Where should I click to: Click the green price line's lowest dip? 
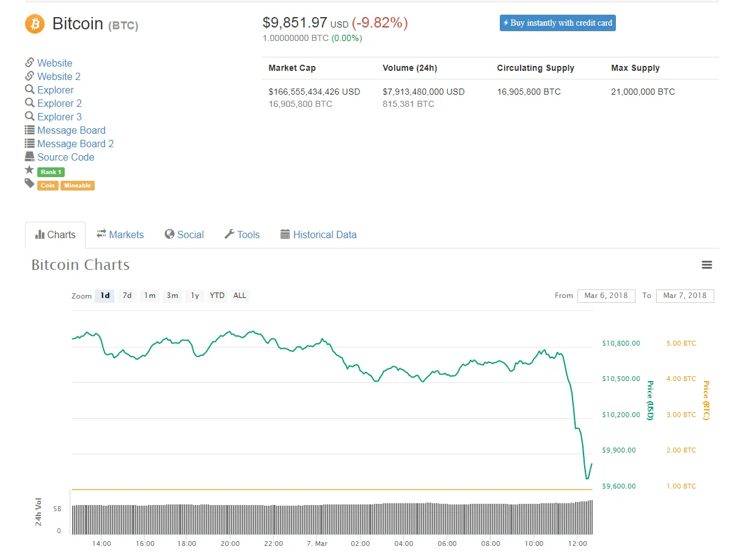pos(587,478)
